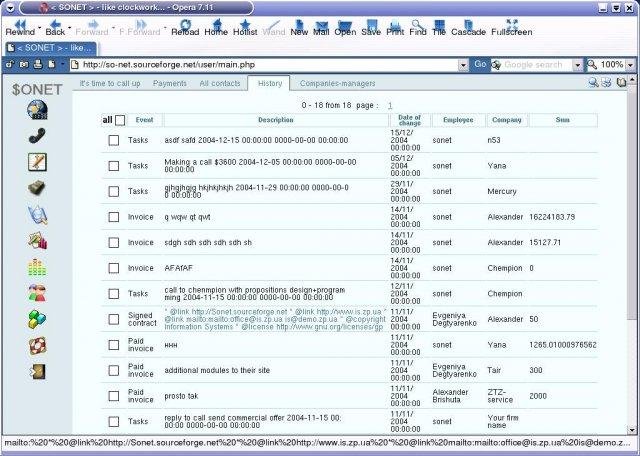Click the colored cubes sidebar icon
640x456 pixels.
click(37, 320)
